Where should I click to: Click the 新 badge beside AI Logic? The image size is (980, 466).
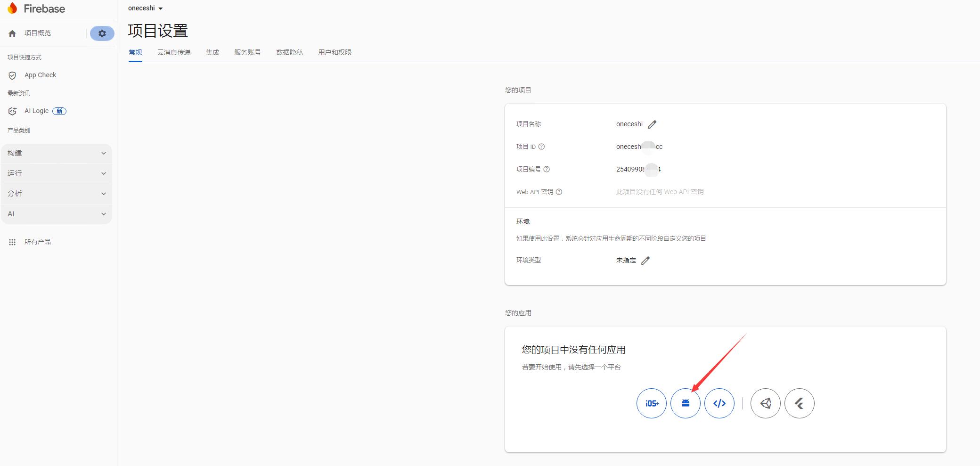tap(59, 111)
